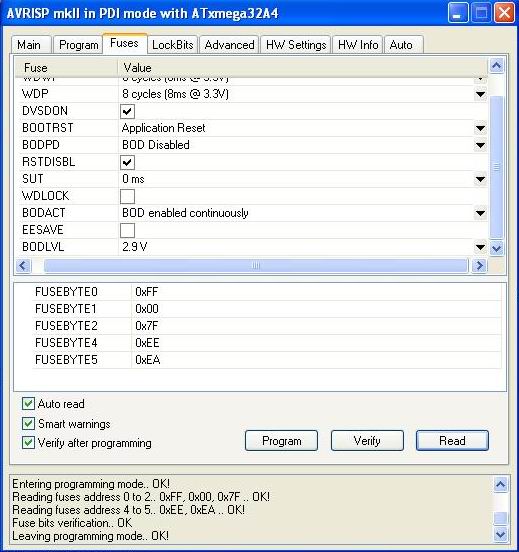Open the Program tab
519x552 pixels.
(78, 45)
